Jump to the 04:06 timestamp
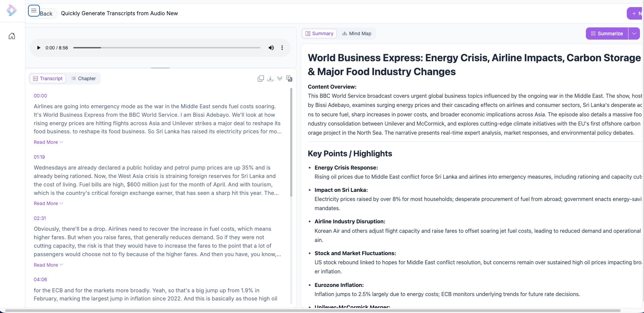 [40, 280]
